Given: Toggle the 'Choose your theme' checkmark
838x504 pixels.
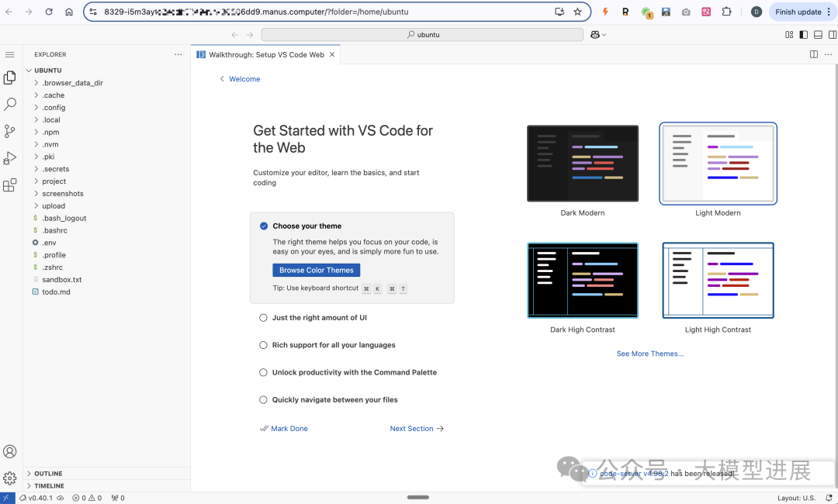Looking at the screenshot, I should point(264,226).
